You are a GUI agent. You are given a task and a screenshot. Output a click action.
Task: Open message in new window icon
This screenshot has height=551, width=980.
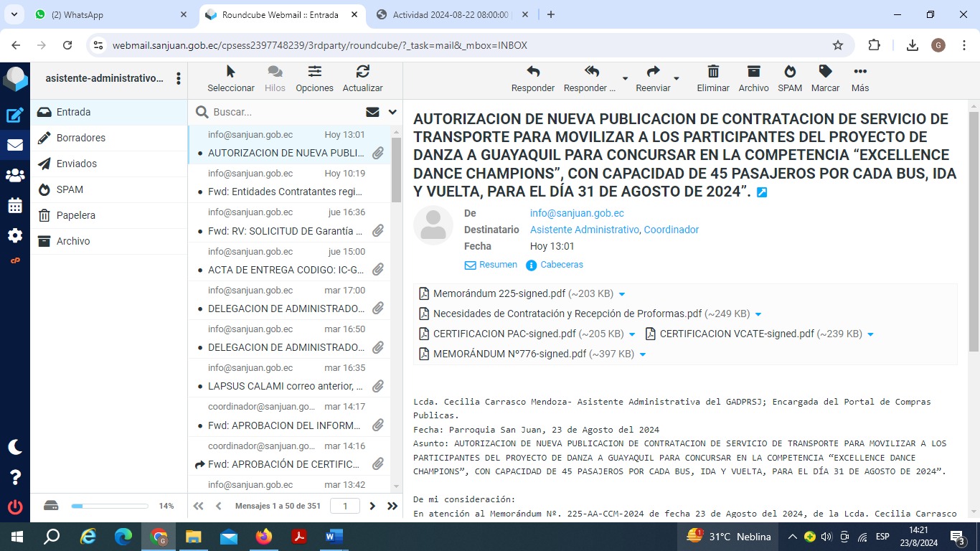(762, 192)
